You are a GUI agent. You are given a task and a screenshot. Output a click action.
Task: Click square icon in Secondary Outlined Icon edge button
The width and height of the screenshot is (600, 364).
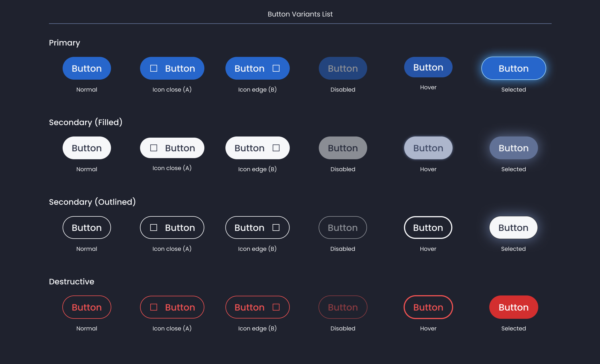[x=276, y=227]
